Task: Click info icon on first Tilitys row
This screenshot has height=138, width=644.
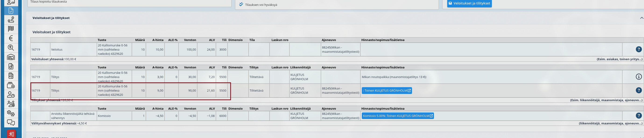Action: coord(638,77)
